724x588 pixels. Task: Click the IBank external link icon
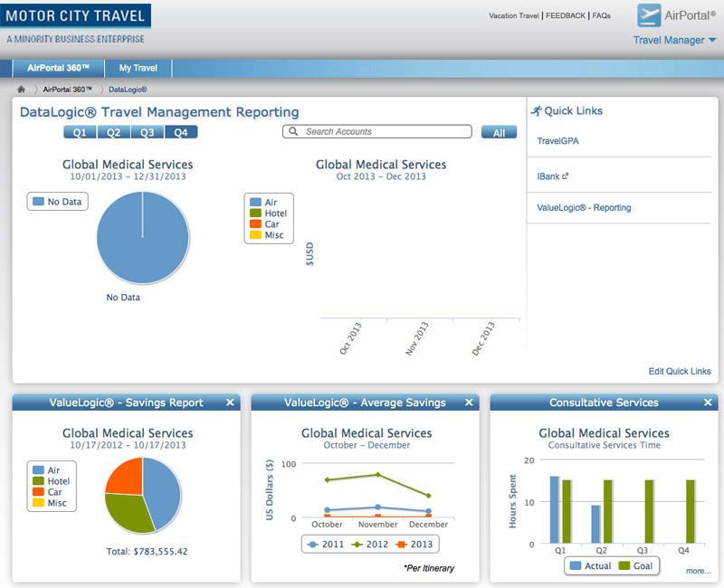click(x=565, y=176)
